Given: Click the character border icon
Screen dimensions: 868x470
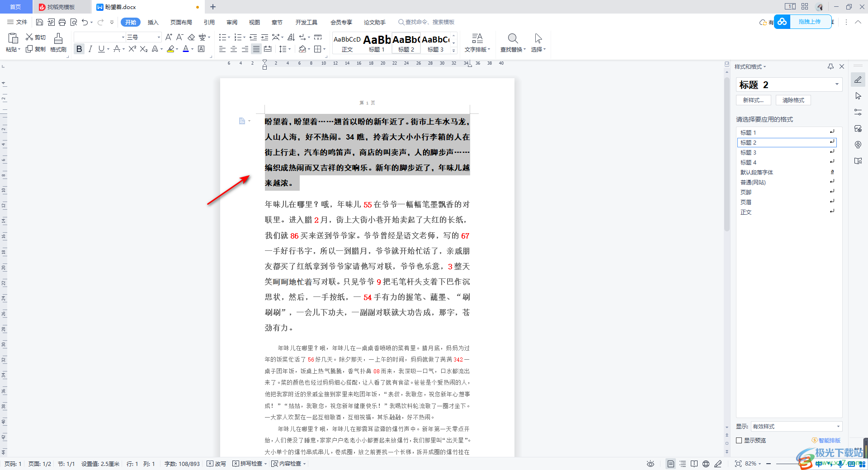Looking at the screenshot, I should pyautogui.click(x=202, y=49).
